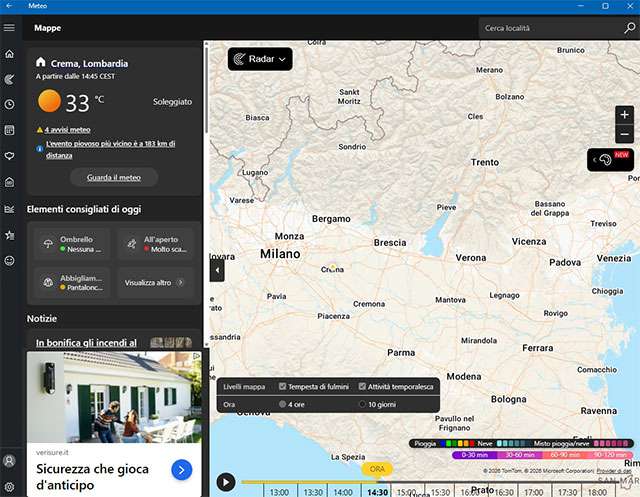This screenshot has width=640, height=497.
Task: Open the Abbigliamento recommendation card
Action: (x=72, y=283)
